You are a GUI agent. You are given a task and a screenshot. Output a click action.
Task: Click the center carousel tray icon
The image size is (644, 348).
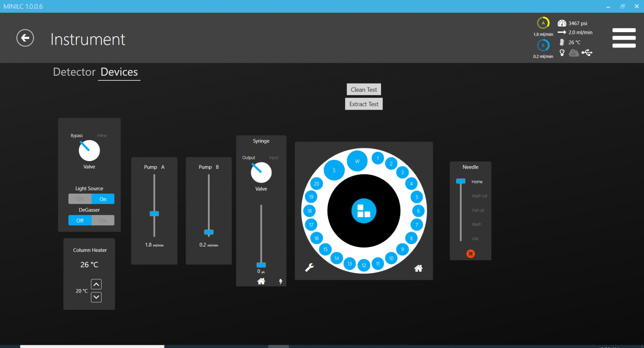[x=364, y=211]
